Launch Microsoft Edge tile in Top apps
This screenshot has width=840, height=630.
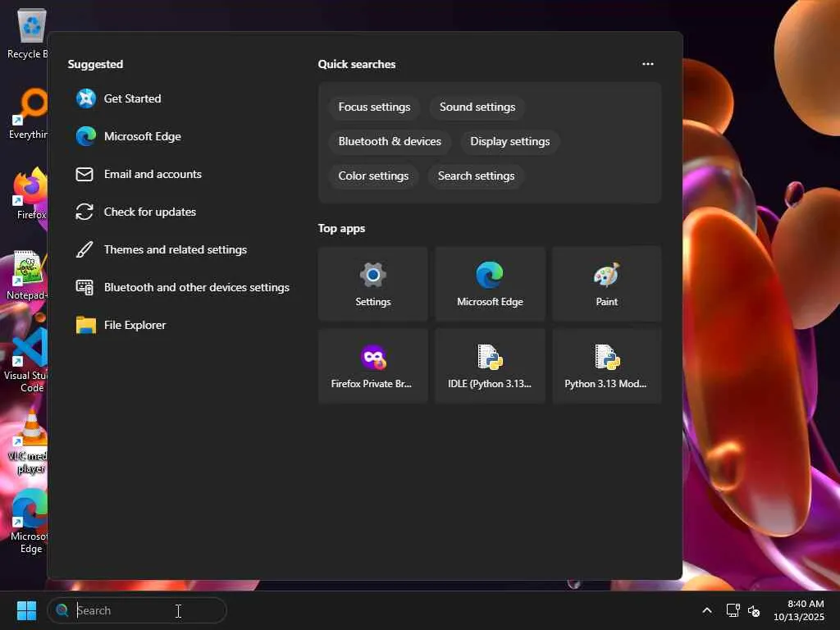click(490, 284)
